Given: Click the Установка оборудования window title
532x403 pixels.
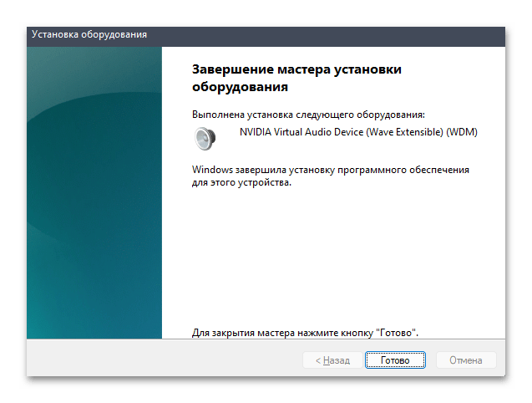Looking at the screenshot, I should (x=89, y=34).
